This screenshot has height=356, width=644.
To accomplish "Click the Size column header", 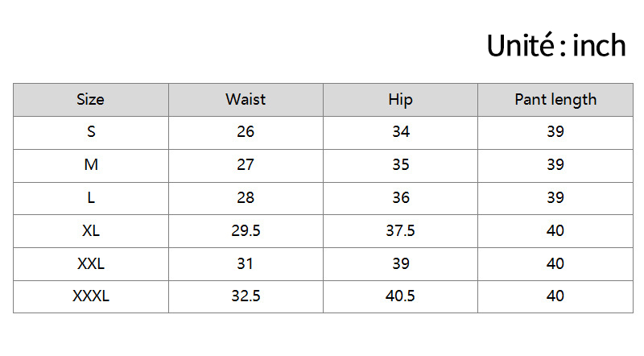I will tap(91, 100).
